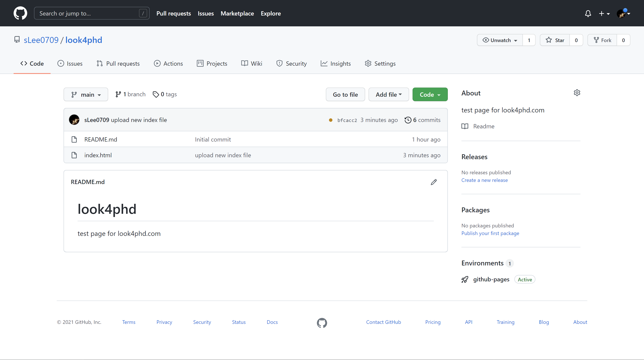Image resolution: width=644 pixels, height=360 pixels.
Task: Switch to the Settings tab
Action: coord(380,64)
